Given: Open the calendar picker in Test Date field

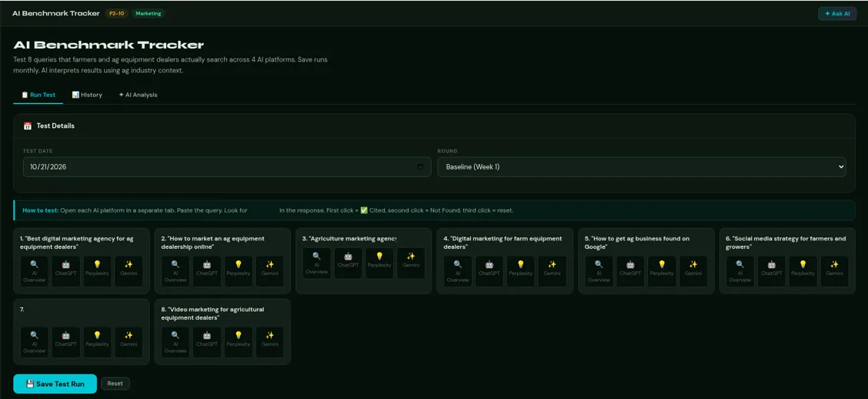Looking at the screenshot, I should pyautogui.click(x=420, y=167).
